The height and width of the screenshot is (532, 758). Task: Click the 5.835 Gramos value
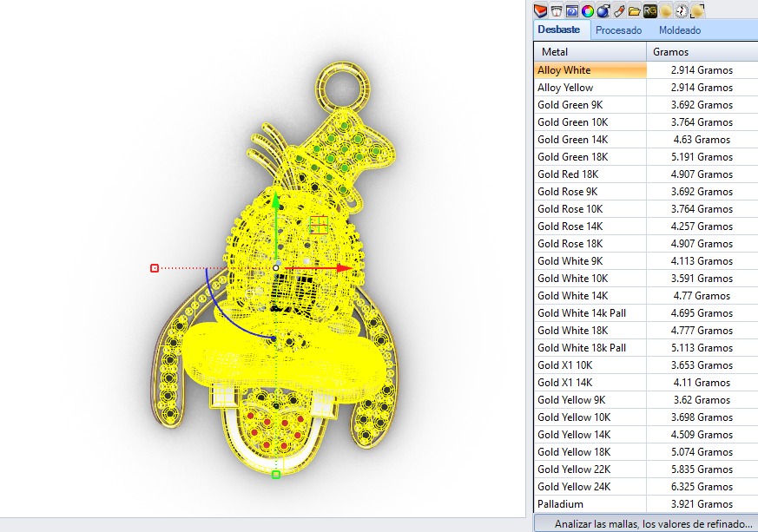[702, 470]
